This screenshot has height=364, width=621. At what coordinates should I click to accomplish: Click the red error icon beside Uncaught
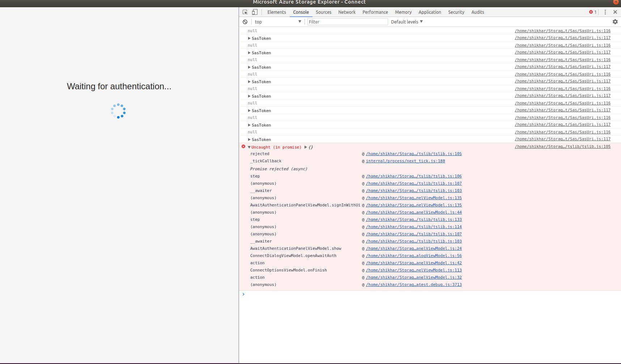tap(243, 146)
